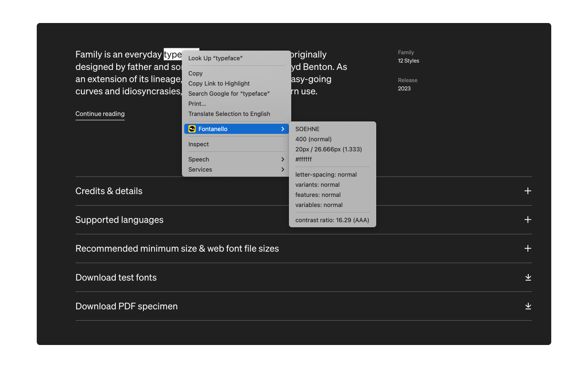This screenshot has height=368, width=588.
Task: Click download icon for test fonts
Action: click(528, 277)
